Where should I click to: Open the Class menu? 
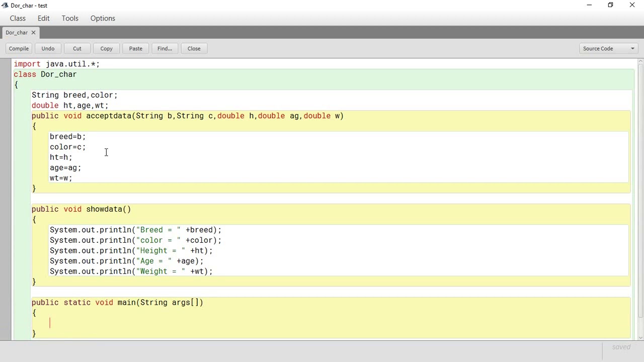18,18
